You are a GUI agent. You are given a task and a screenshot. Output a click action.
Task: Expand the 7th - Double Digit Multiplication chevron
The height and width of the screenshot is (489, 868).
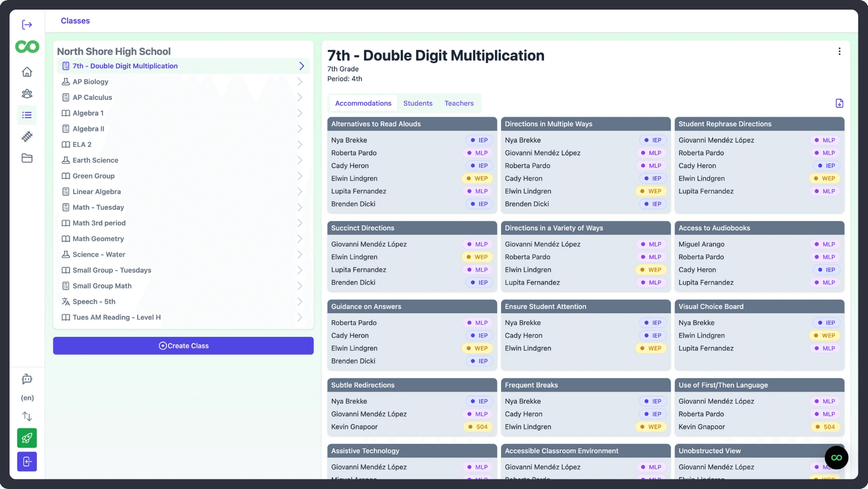pos(302,66)
